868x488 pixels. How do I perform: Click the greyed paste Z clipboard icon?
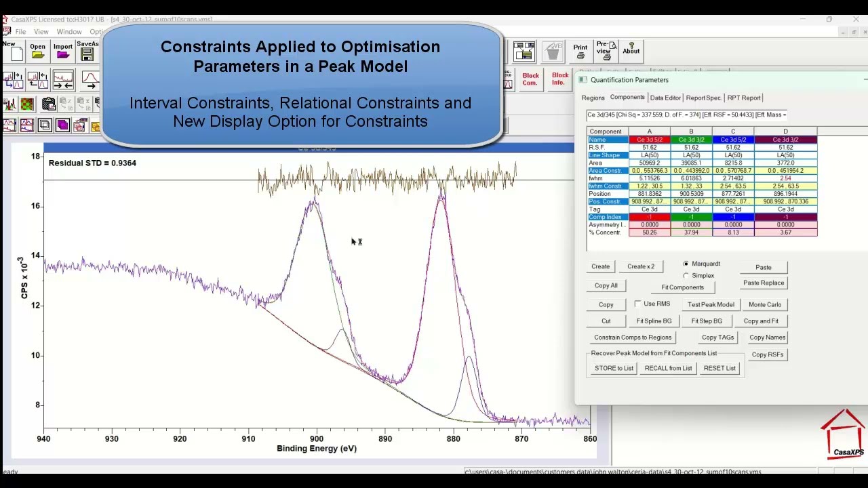click(x=66, y=104)
